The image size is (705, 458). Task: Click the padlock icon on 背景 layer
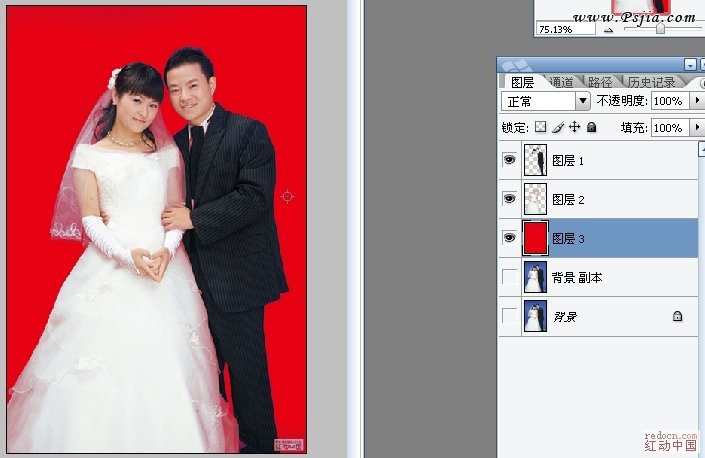point(677,316)
